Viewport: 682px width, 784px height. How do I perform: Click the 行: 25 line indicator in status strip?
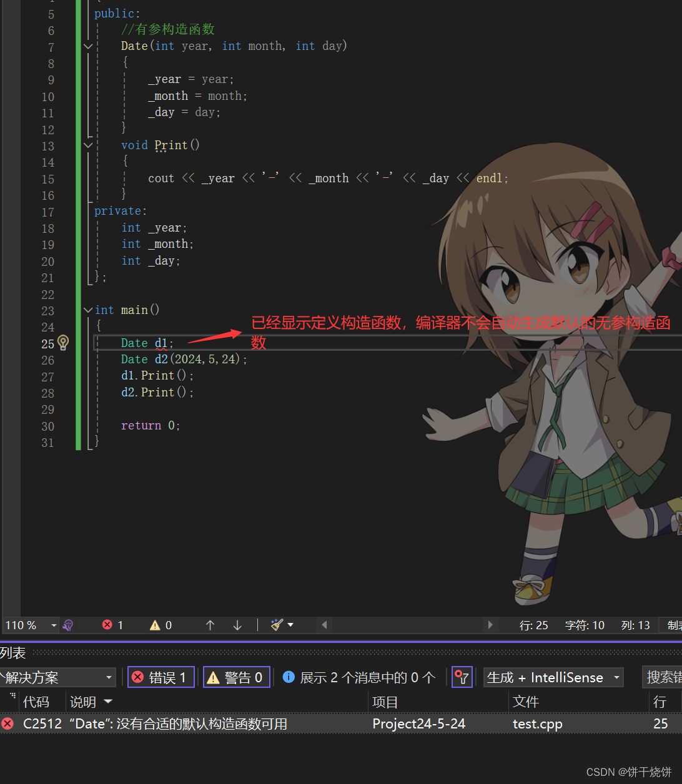[x=534, y=625]
